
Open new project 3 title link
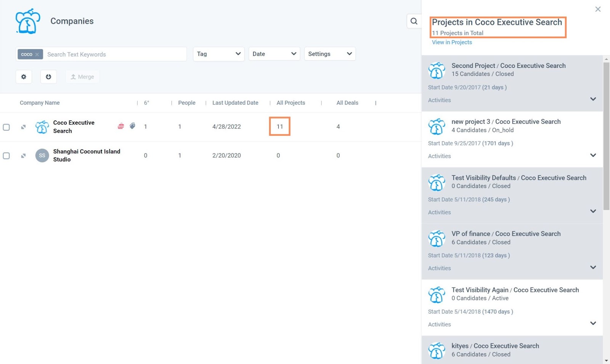tap(506, 122)
